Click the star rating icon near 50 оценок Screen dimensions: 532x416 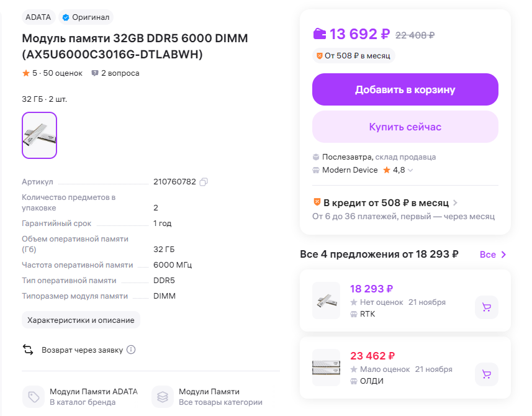26,73
